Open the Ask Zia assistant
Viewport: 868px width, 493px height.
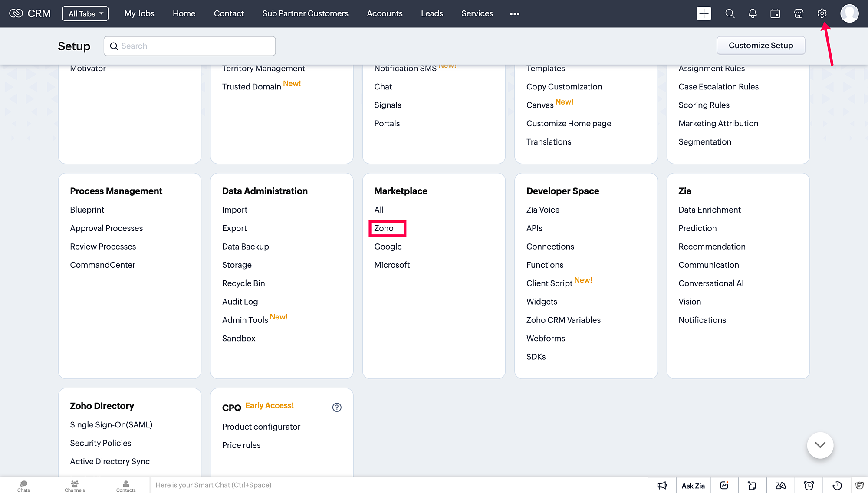point(693,485)
